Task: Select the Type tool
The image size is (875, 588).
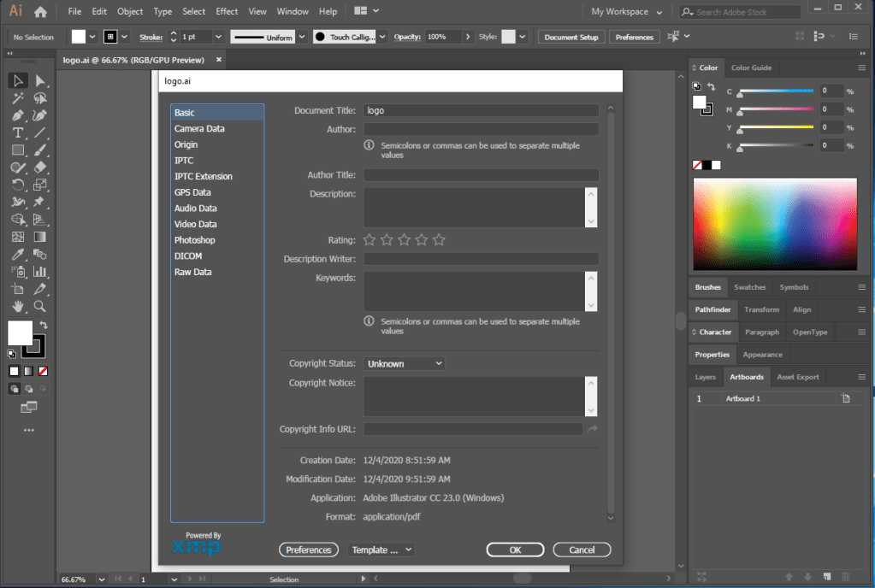Action: (17, 132)
